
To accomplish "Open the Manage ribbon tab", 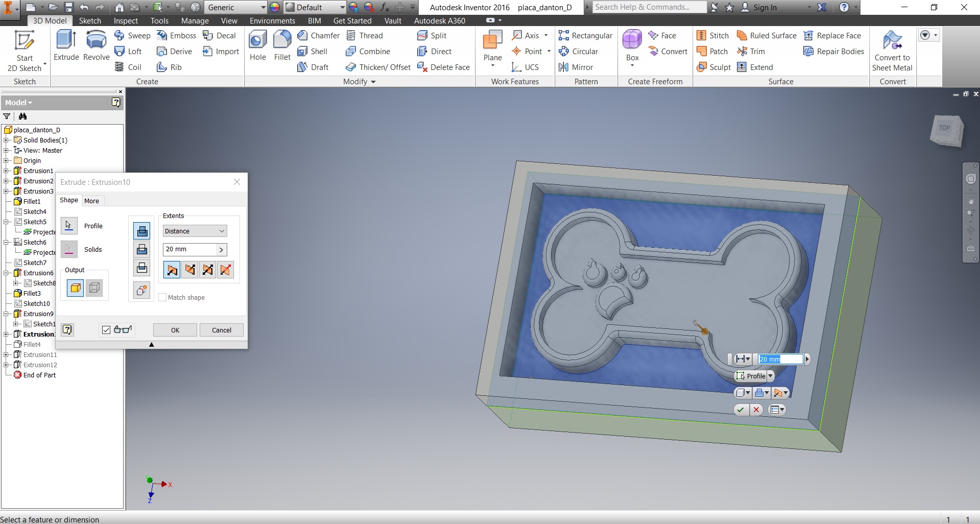I will tap(195, 20).
